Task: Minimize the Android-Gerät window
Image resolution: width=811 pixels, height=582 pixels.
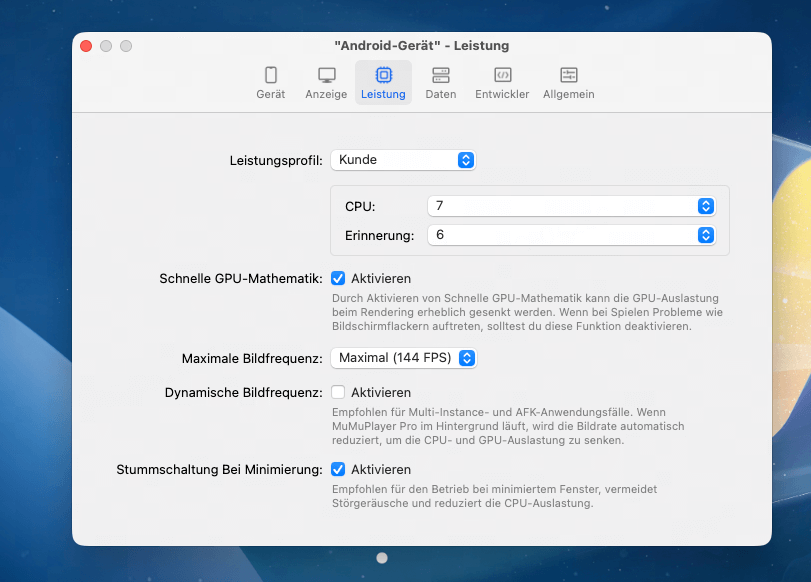Action: click(105, 45)
